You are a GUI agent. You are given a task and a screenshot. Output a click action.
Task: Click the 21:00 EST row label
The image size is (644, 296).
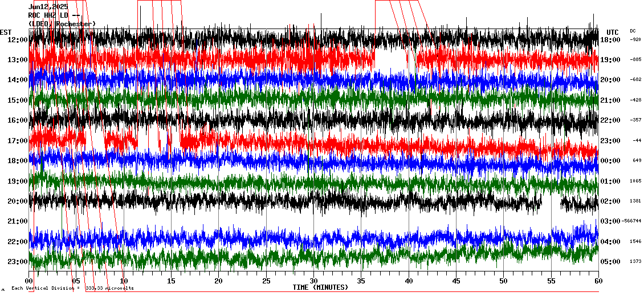point(18,221)
